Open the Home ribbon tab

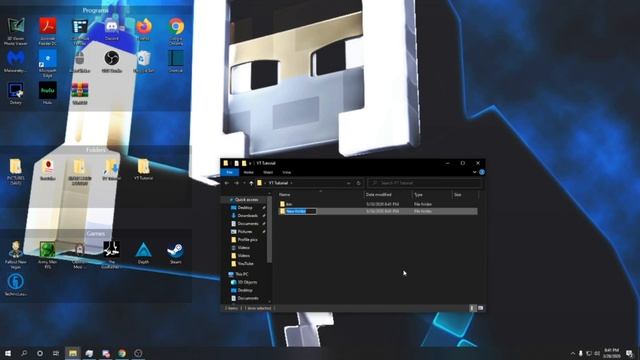(249, 172)
